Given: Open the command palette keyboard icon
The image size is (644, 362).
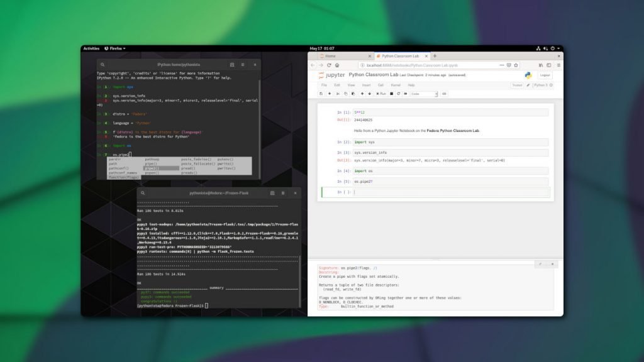Looking at the screenshot, I should [443, 94].
